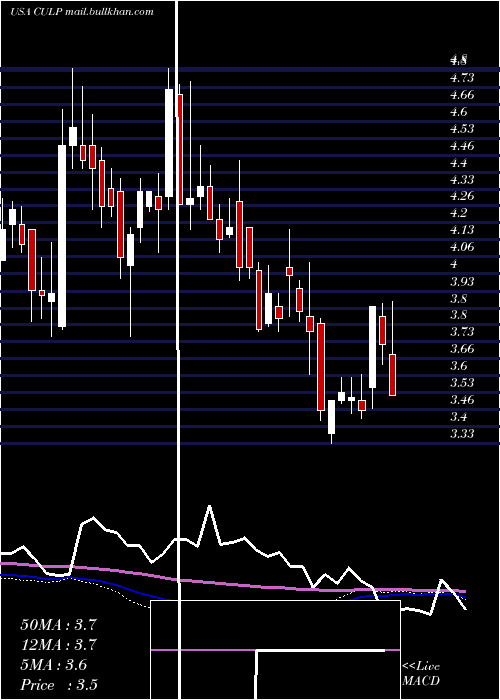Viewport: 500px width, 700px height.
Task: Click the 'USA CULP mail.bullkhan.com' chart title
Action: 82,12
